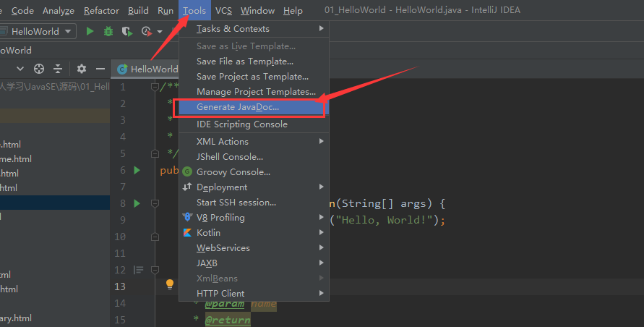Open the Analyze menu
The width and height of the screenshot is (644, 327).
(x=59, y=10)
